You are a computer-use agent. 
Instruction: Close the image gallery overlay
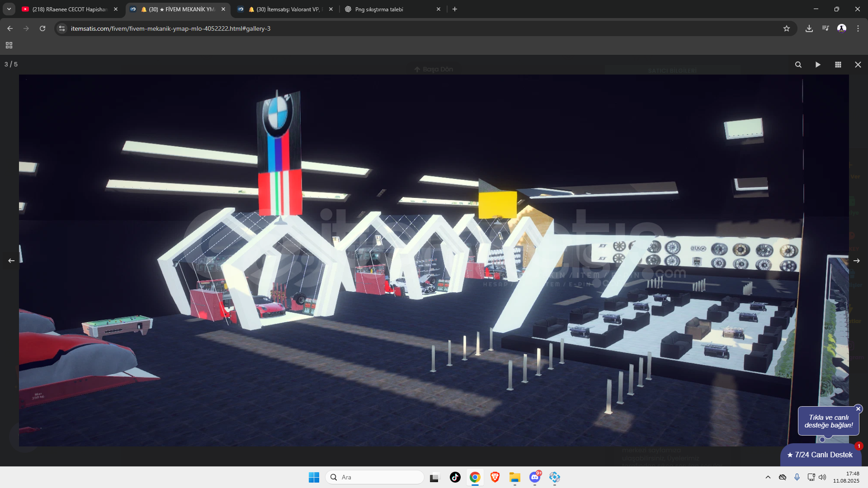point(858,65)
